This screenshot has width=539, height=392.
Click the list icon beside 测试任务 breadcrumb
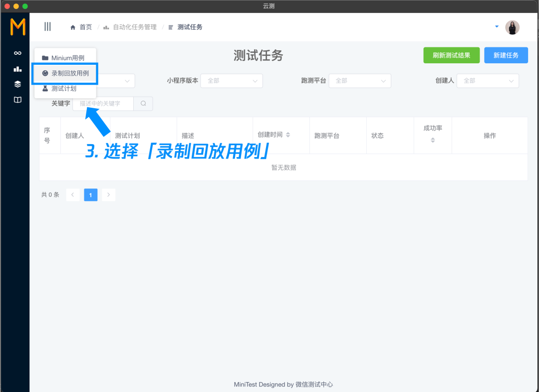(x=171, y=27)
